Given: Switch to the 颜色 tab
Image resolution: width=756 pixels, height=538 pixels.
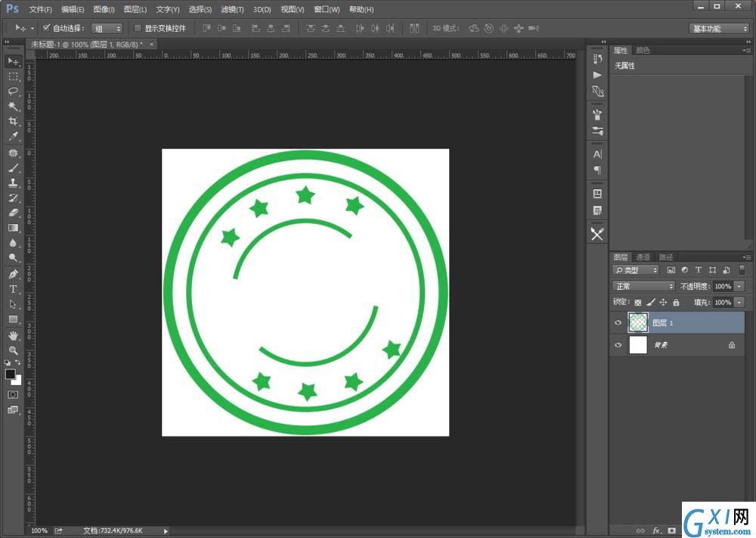Looking at the screenshot, I should tap(643, 50).
